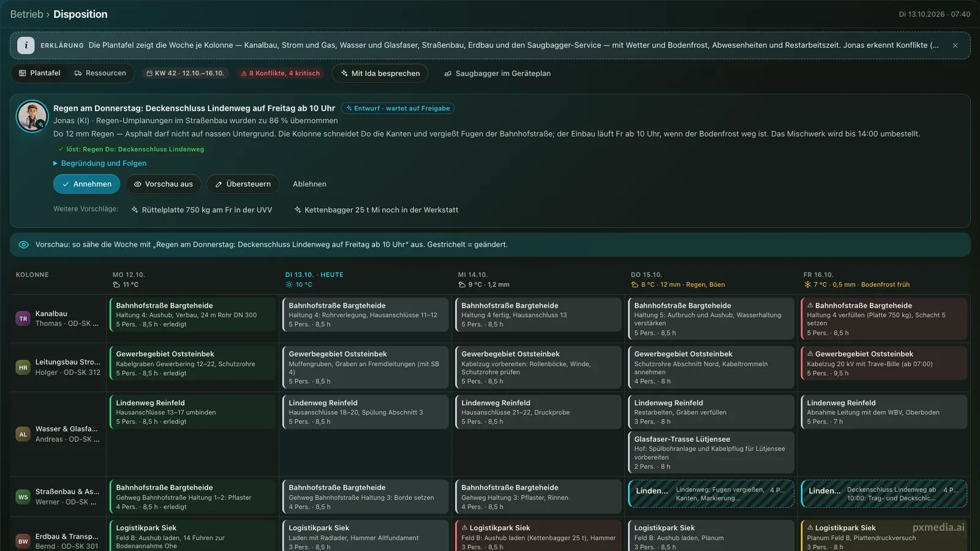Click the HR Leitungsbau column badge
Image resolution: width=980 pixels, height=551 pixels.
23,367
